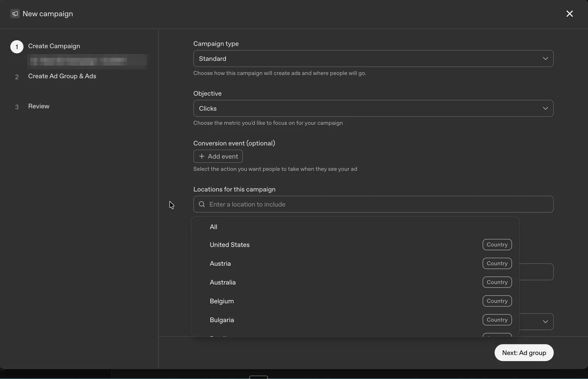The width and height of the screenshot is (588, 379).
Task: Click Next: Ad group button
Action: tap(524, 353)
